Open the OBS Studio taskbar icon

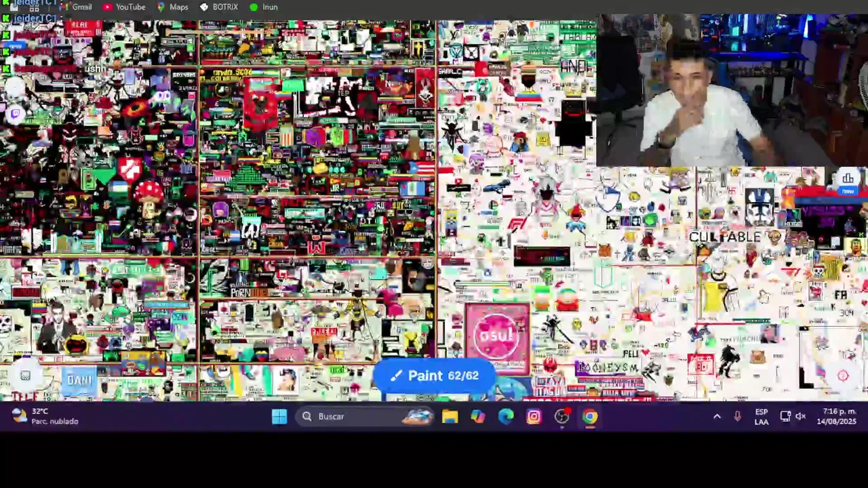561,416
